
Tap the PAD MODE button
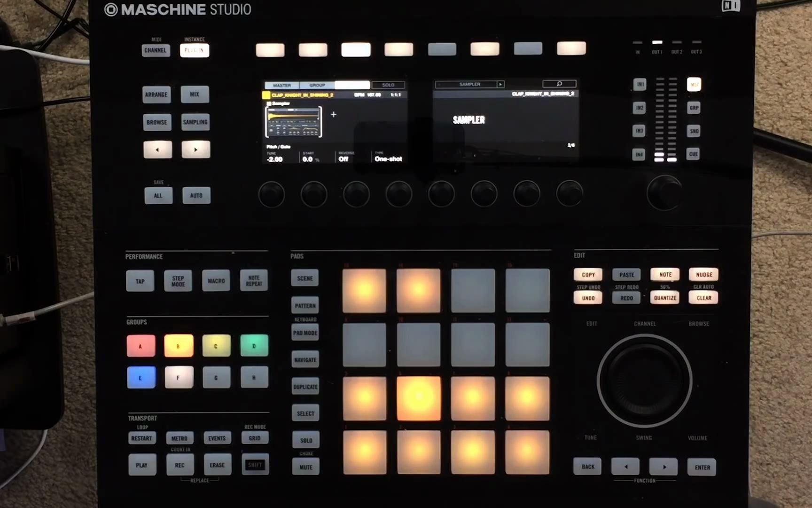pos(305,333)
